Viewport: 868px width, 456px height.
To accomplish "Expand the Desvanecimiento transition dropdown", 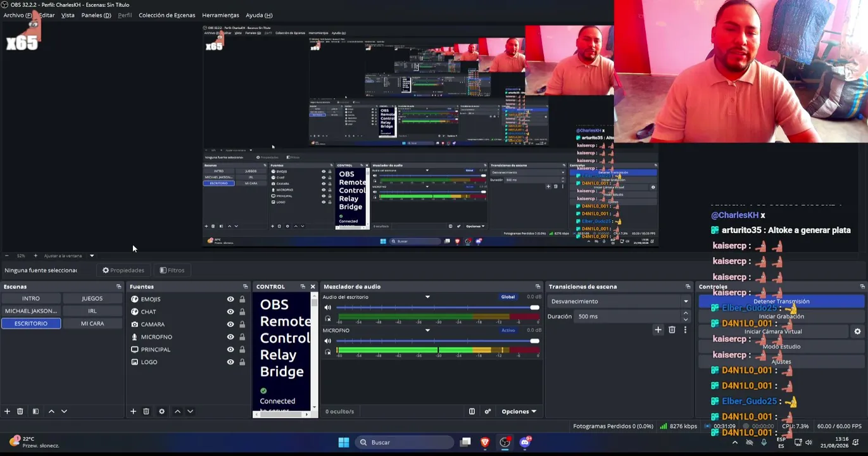I will pyautogui.click(x=686, y=301).
